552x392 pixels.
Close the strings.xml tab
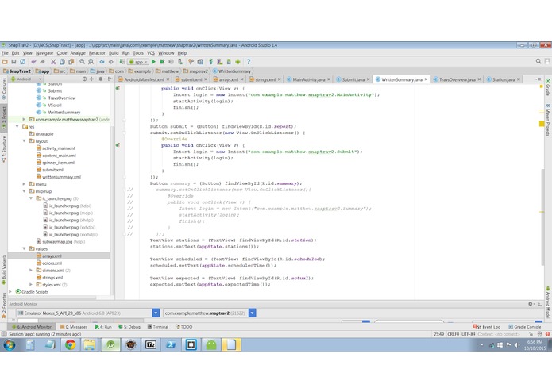coord(280,79)
